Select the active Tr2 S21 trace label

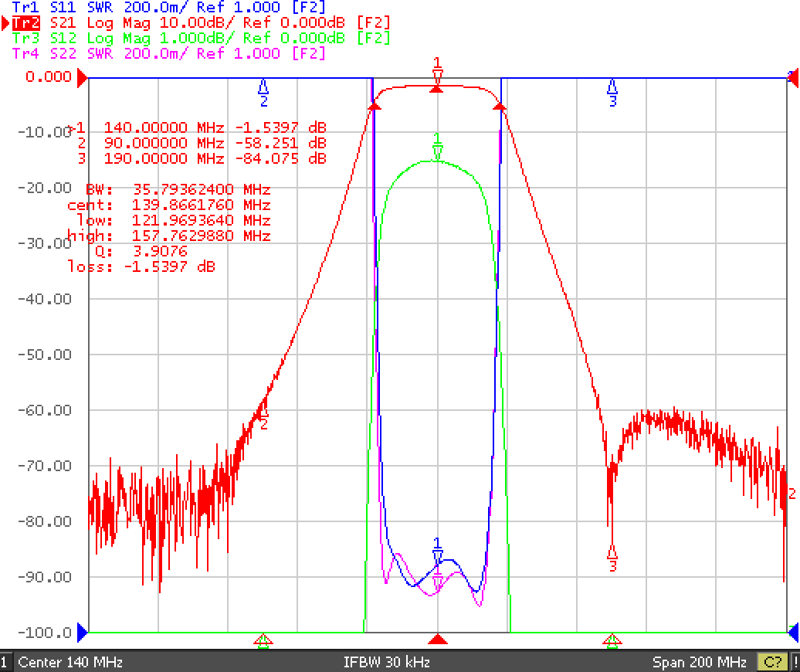tap(201, 23)
